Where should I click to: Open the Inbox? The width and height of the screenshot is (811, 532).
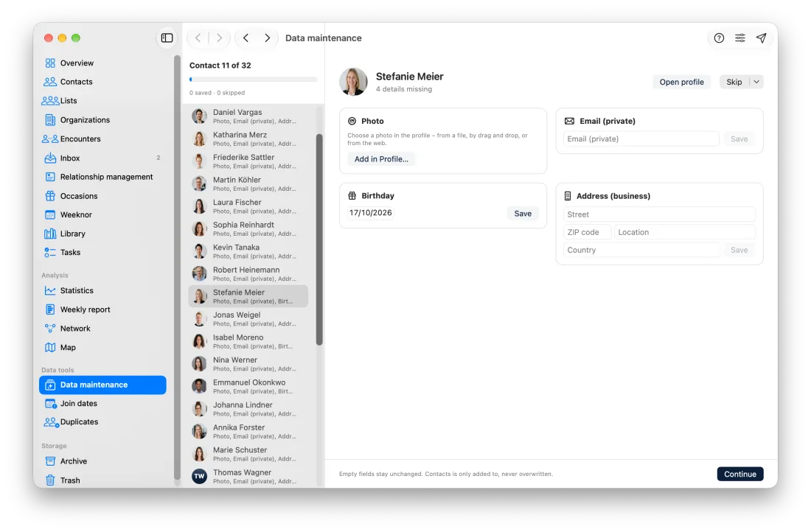[102, 158]
